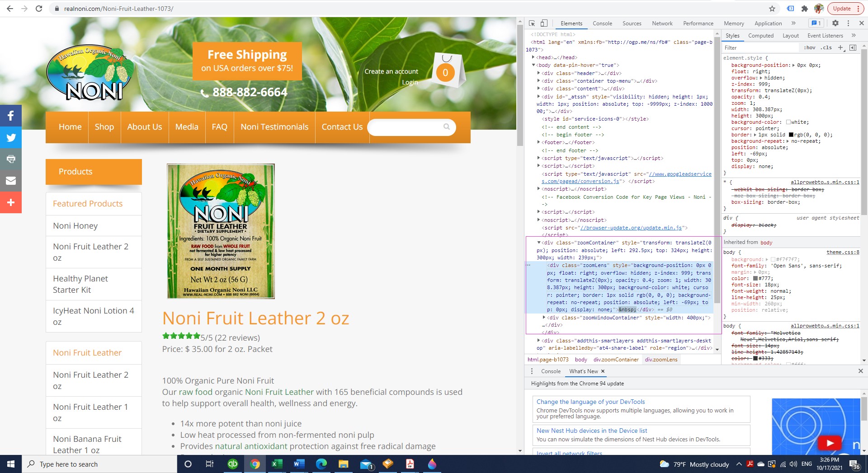Expand the zoomWindowContainer div node

[x=544, y=318]
